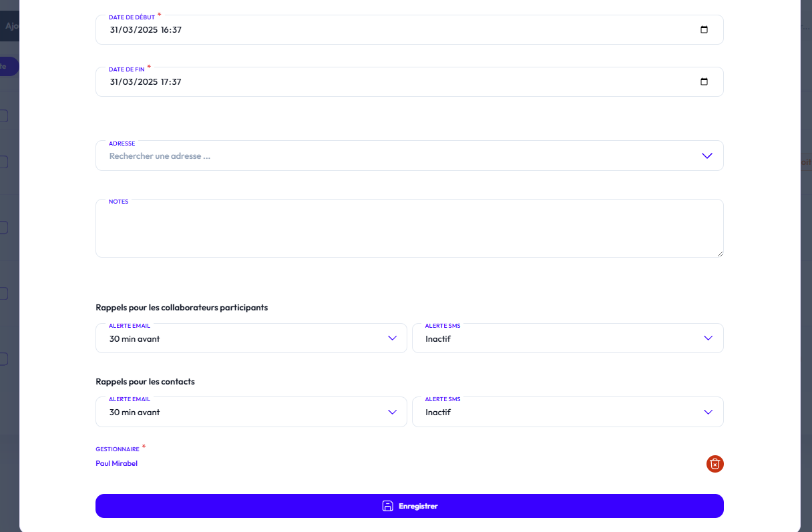
Task: Select the year value in Date de fin
Action: click(148, 82)
